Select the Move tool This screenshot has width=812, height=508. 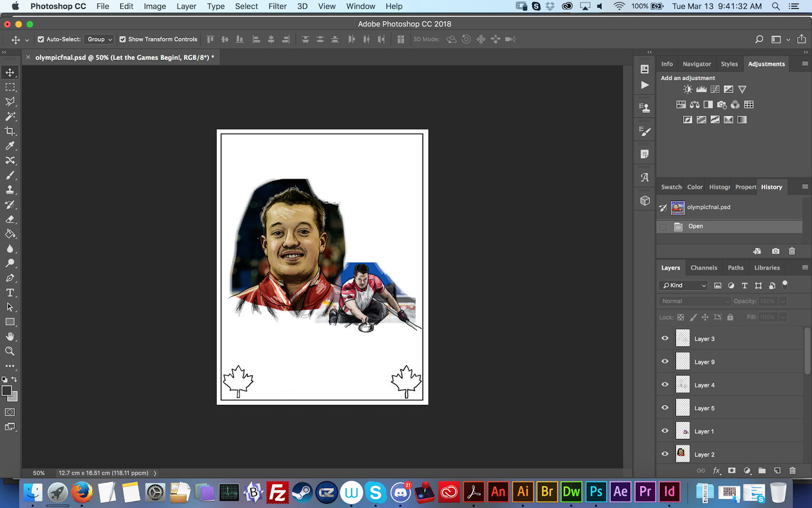(10, 73)
